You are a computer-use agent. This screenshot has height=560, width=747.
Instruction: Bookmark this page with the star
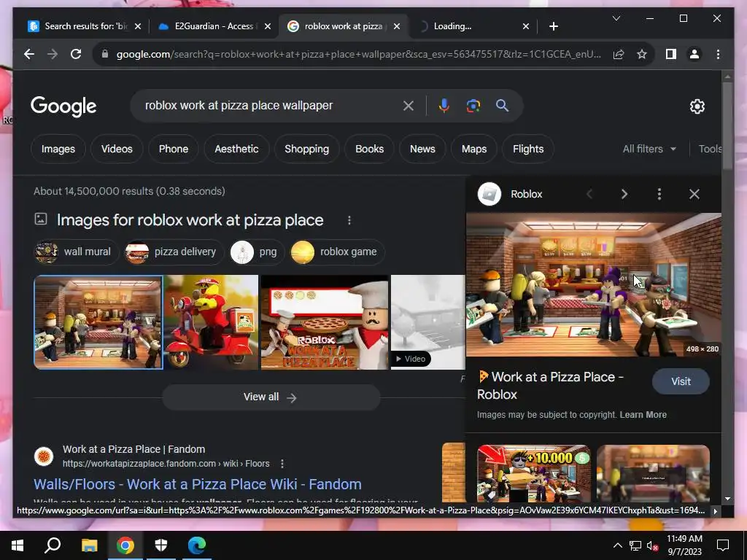(642, 54)
